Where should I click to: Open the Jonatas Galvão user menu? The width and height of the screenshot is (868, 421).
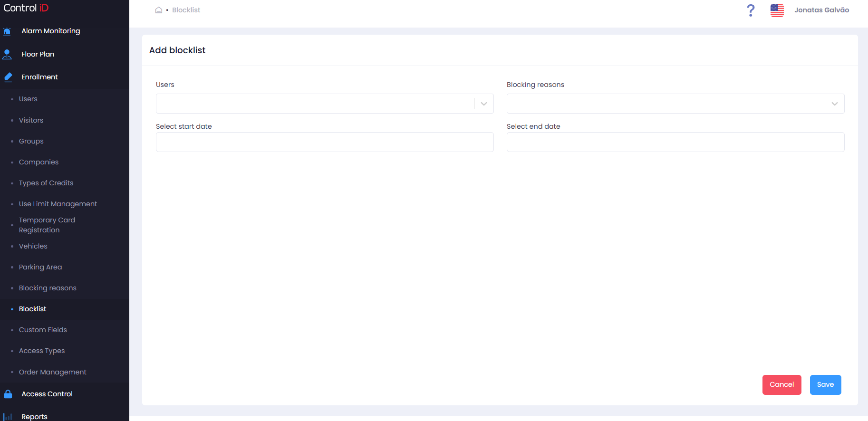[821, 10]
